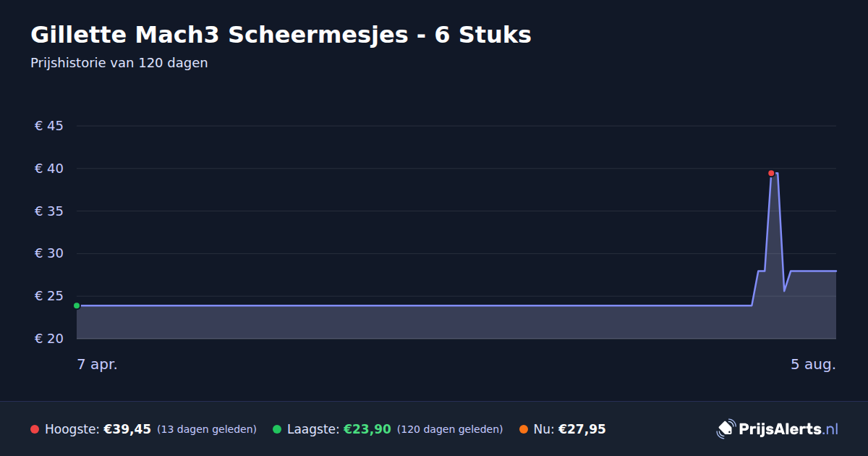
Task: Select the € 35 y-axis label
Action: pyautogui.click(x=49, y=211)
